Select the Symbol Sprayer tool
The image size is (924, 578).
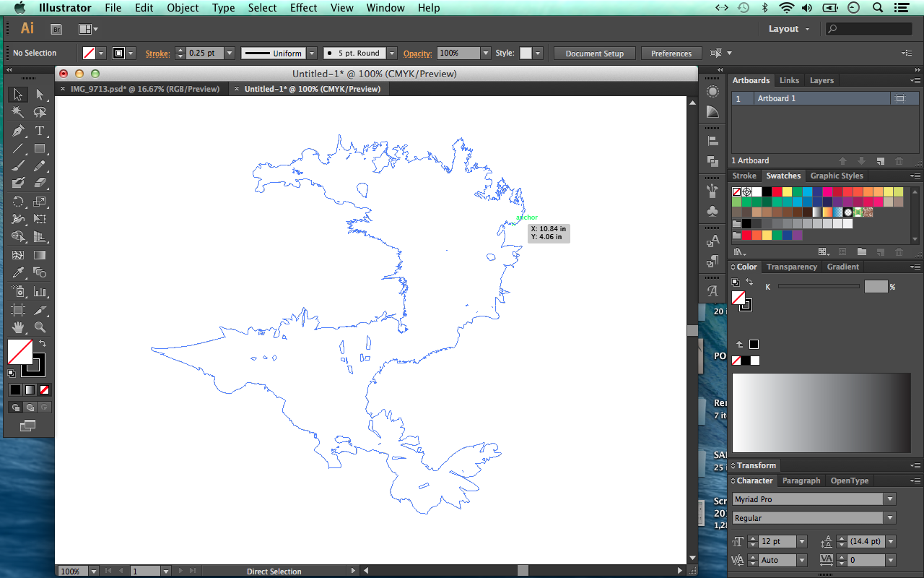click(18, 292)
